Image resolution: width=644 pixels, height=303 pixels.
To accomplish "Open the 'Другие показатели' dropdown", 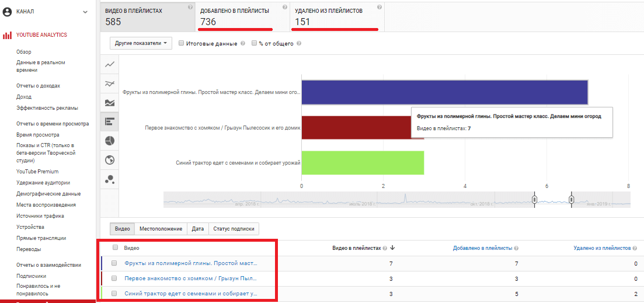I will 141,43.
